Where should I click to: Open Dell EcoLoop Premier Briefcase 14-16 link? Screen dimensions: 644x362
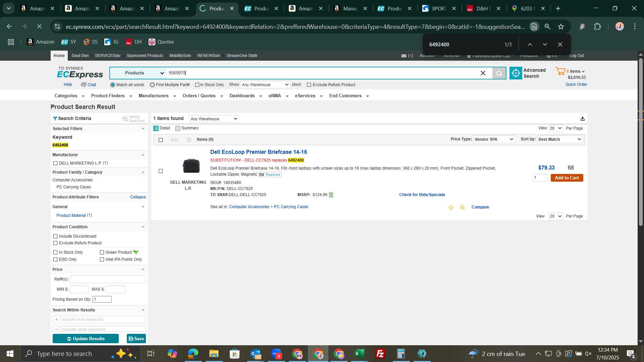pyautogui.click(x=259, y=152)
